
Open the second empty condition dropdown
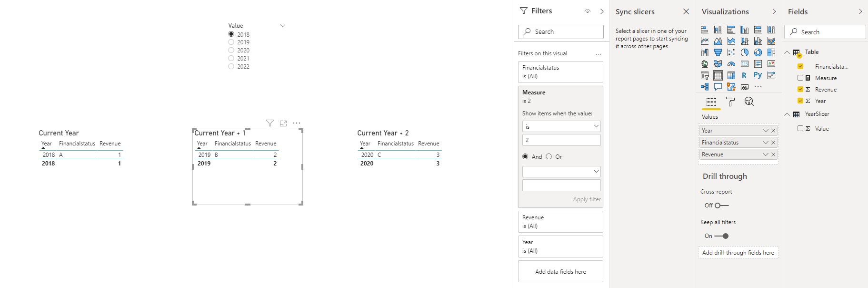[x=561, y=171]
